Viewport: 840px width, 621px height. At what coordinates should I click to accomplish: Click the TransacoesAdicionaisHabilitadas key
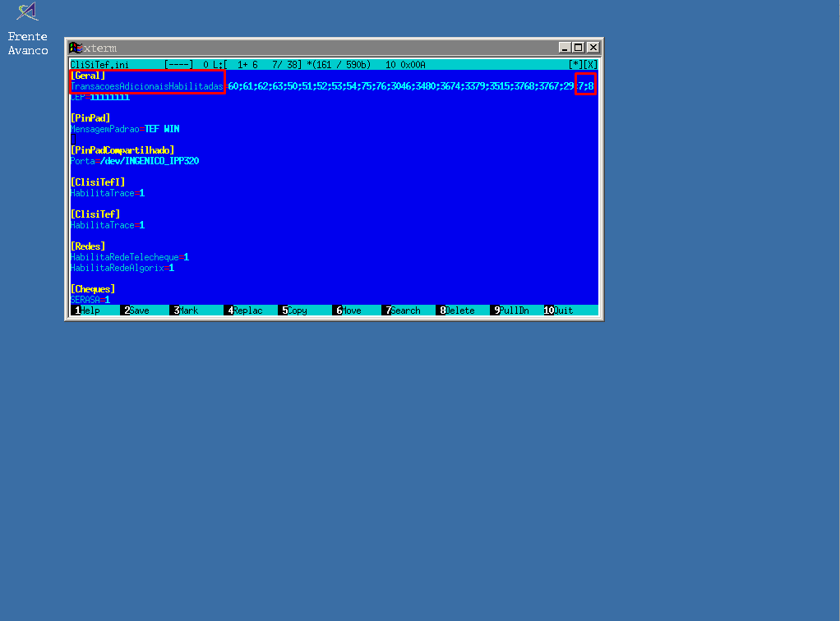pyautogui.click(x=147, y=86)
